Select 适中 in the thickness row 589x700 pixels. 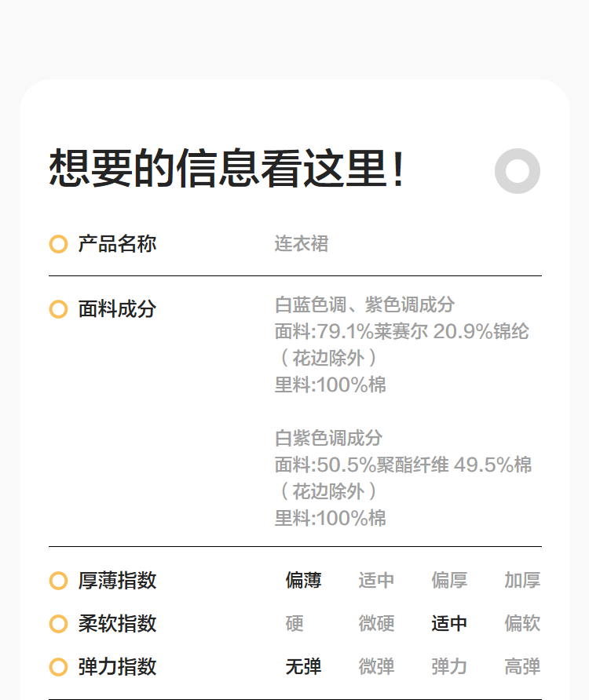pyautogui.click(x=376, y=581)
